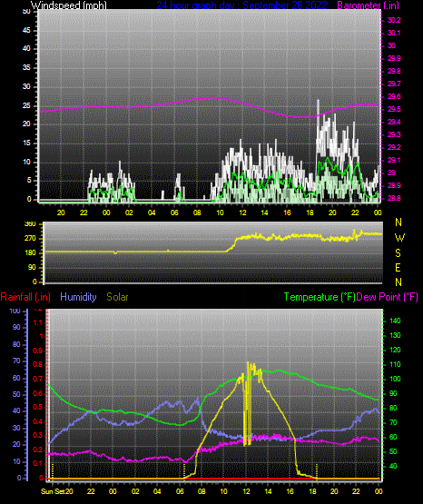Click rainfall axis value '0.6'
Screen dimensions: 423x504
tap(38, 394)
